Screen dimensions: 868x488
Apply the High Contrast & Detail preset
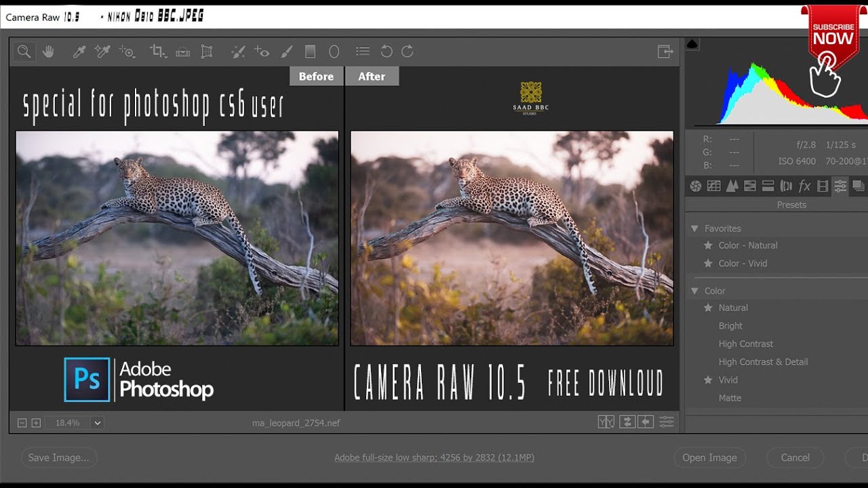coord(763,362)
